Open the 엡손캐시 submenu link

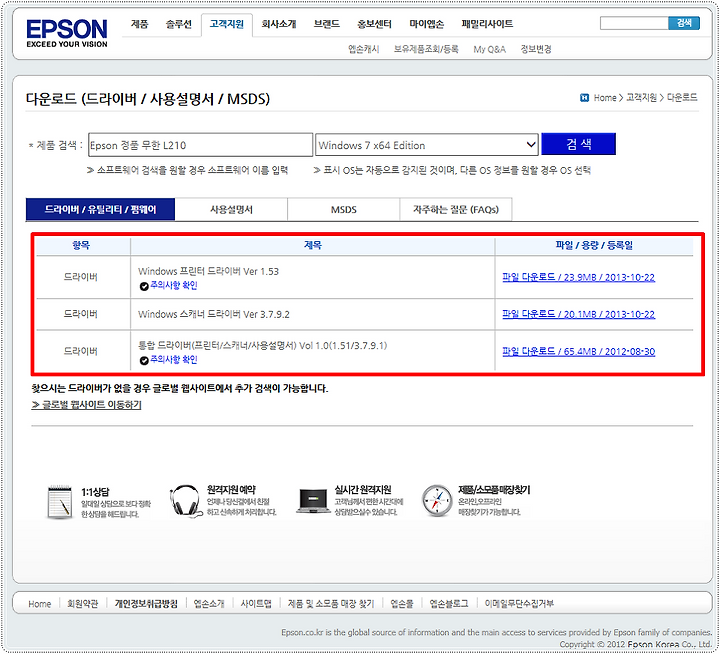[x=364, y=49]
